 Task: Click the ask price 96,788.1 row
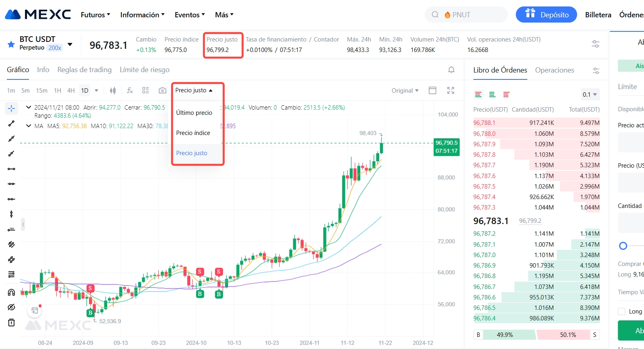point(536,123)
